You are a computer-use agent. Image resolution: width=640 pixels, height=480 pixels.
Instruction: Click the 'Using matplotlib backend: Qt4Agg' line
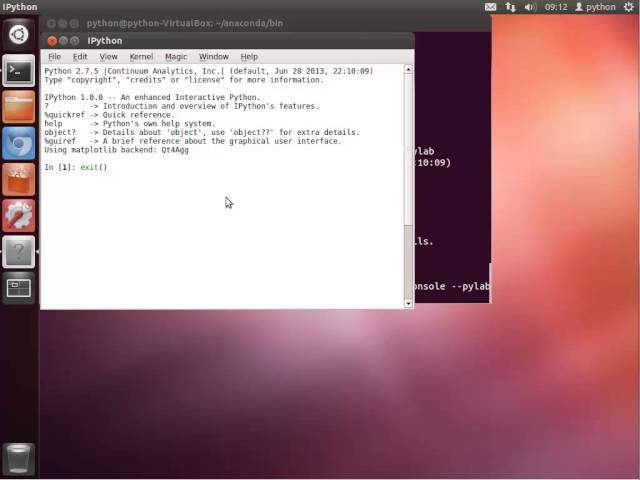click(x=116, y=150)
